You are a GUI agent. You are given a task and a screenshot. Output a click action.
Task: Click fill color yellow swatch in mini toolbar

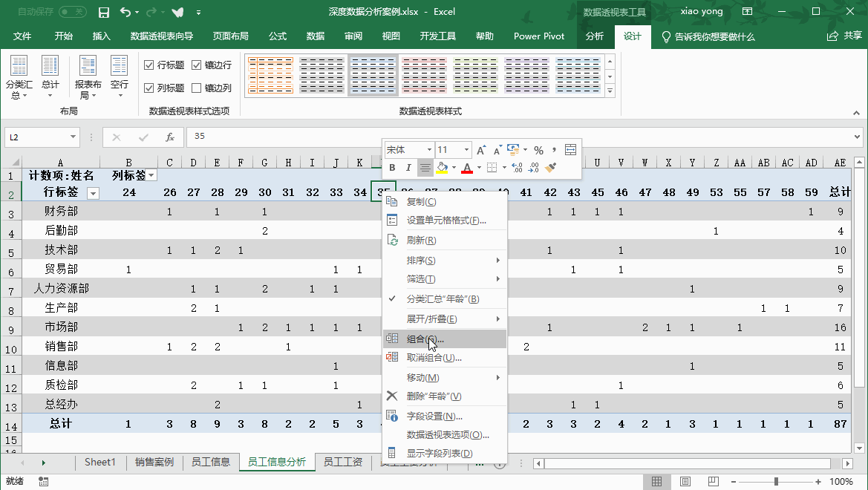(x=442, y=167)
